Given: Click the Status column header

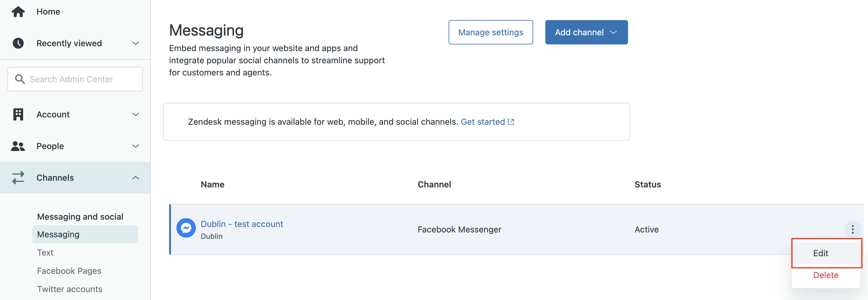Looking at the screenshot, I should pyautogui.click(x=648, y=184).
